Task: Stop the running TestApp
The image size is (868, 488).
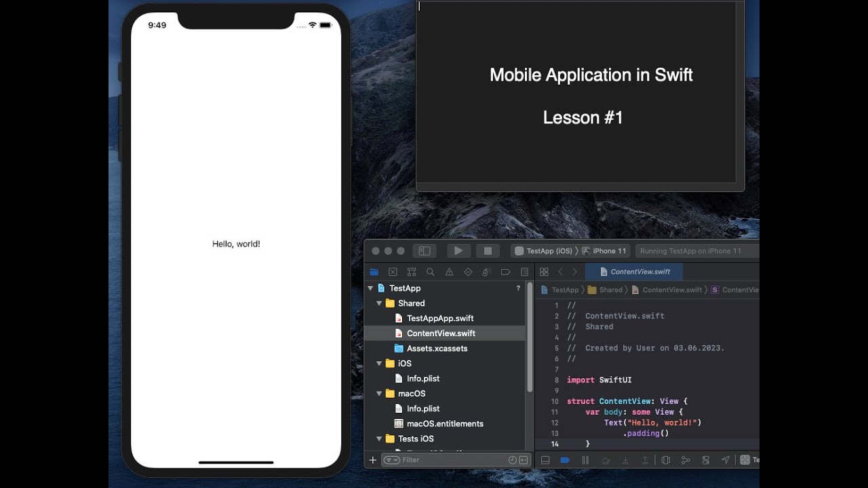Action: tap(488, 251)
